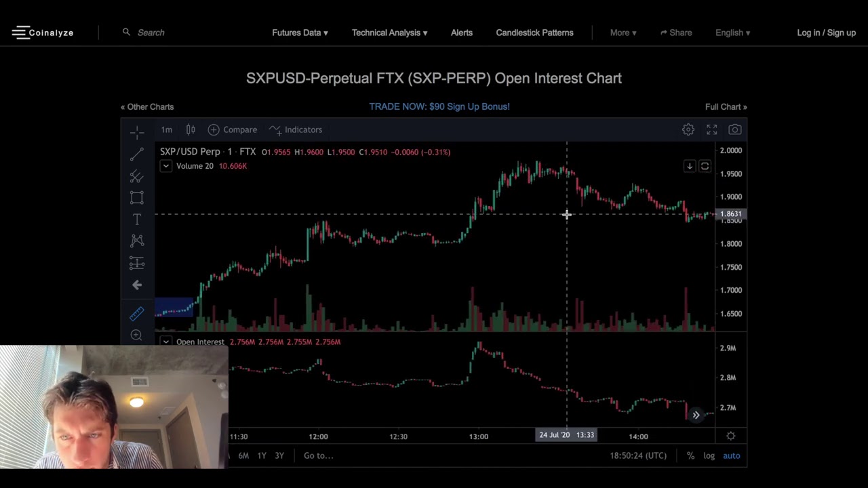Click the Volume 20 indicator label
Viewport: 868px width, 488px height.
[x=195, y=166]
